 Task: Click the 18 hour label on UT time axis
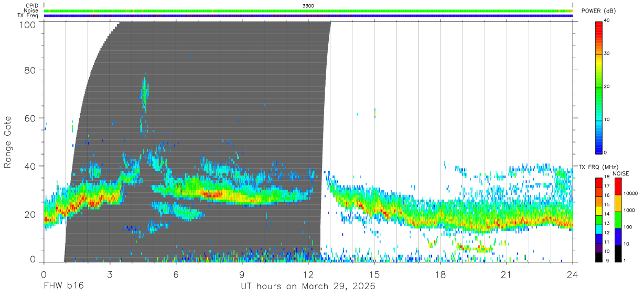(x=441, y=274)
